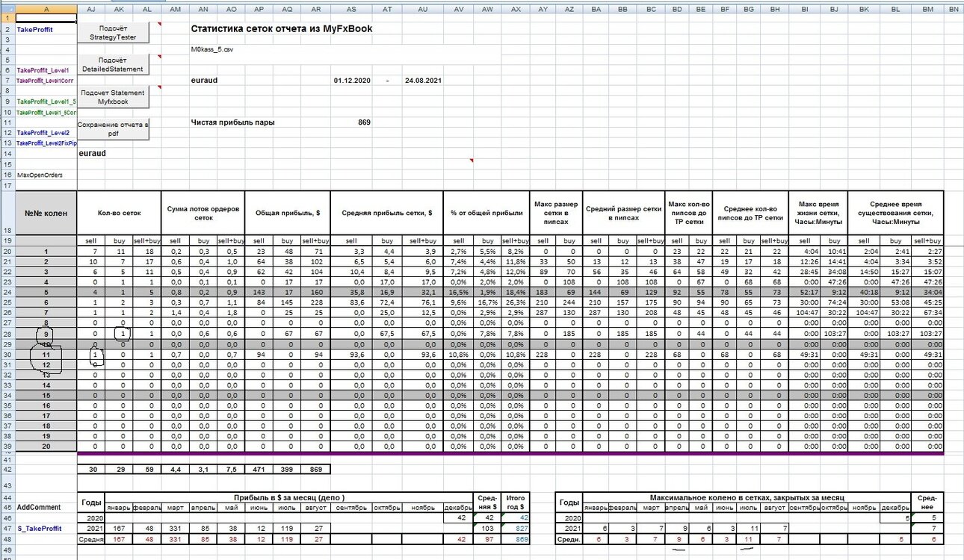
Task: Select Прибыль в $ за месяц (депо) header
Action: 288,497
